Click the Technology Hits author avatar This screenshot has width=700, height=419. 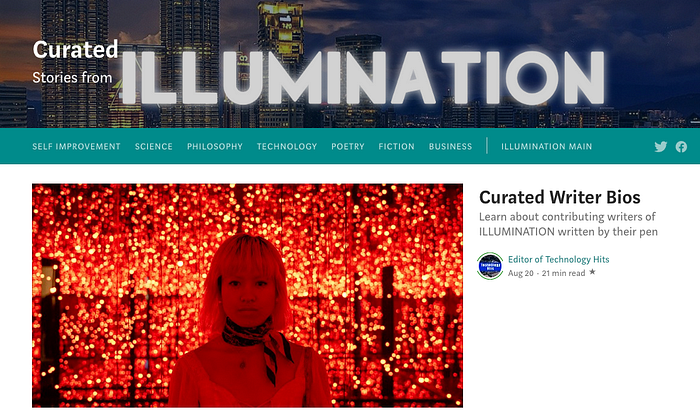pyautogui.click(x=490, y=266)
